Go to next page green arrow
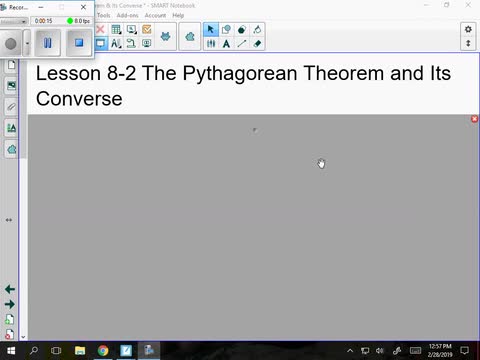Viewport: 480px width, 360px height. click(10, 304)
